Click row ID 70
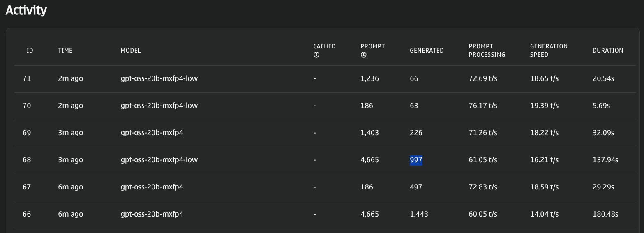 pos(27,106)
